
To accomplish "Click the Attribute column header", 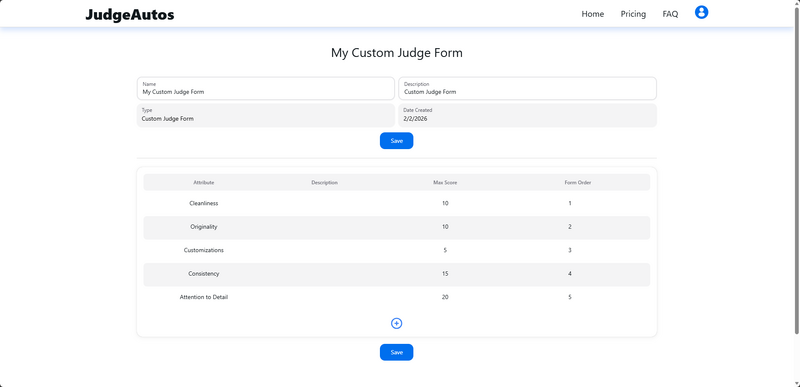I will (204, 183).
